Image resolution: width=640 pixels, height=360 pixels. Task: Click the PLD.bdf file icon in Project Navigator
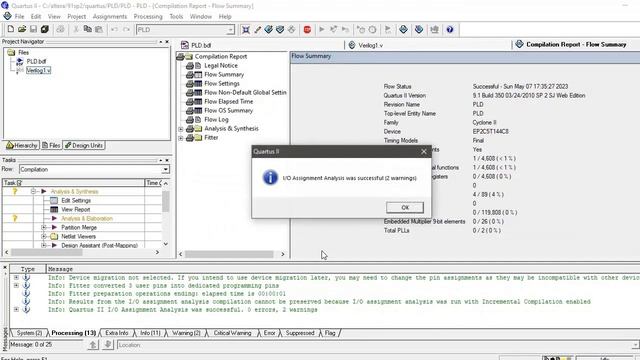point(20,62)
